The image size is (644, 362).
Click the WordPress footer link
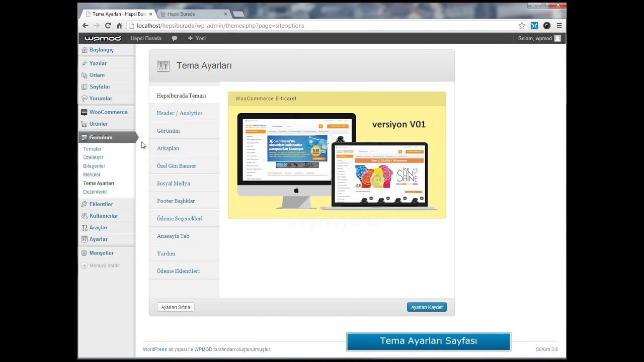point(155,349)
